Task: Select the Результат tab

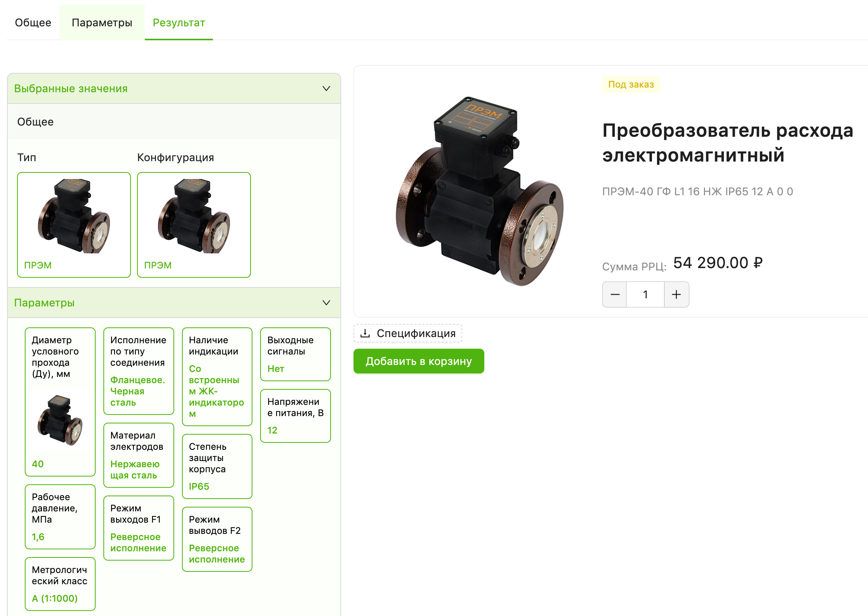Action: click(179, 22)
